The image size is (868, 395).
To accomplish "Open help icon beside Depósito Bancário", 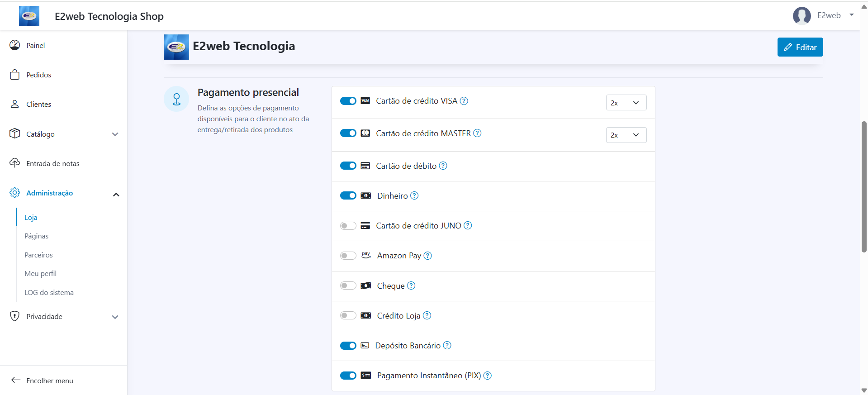I will [x=447, y=345].
